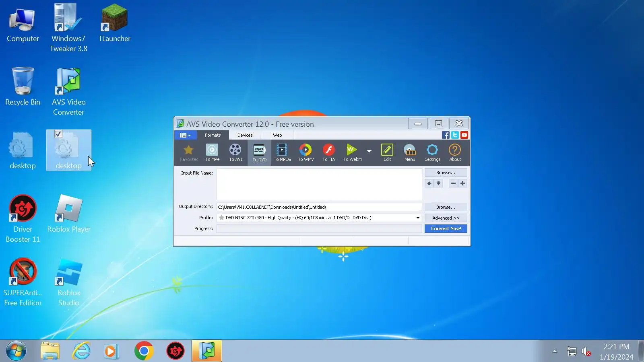Open the Edit tool in AVS toolbar

click(x=387, y=153)
